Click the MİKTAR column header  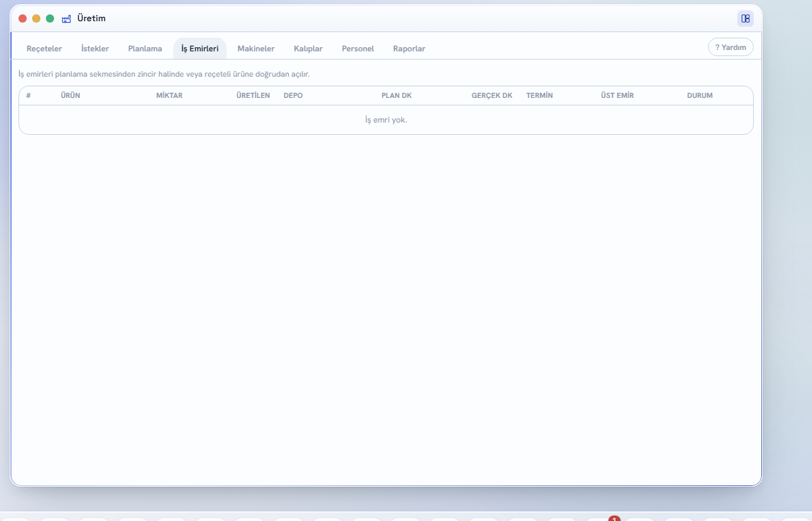coord(169,95)
